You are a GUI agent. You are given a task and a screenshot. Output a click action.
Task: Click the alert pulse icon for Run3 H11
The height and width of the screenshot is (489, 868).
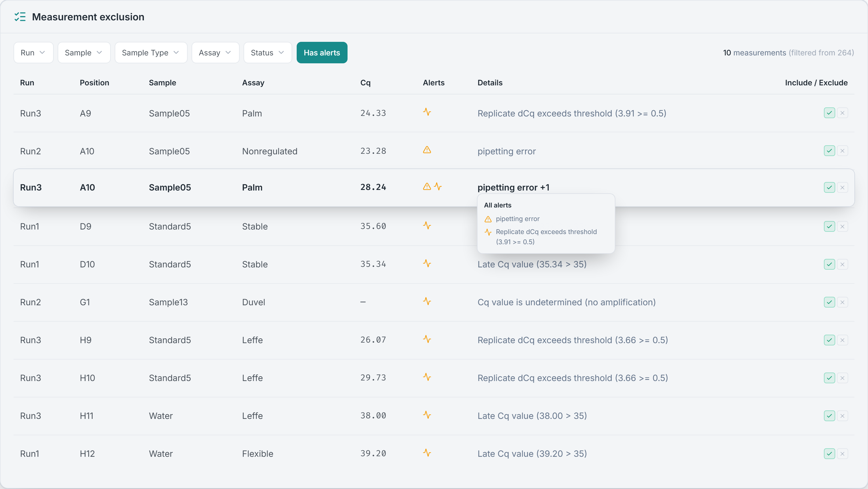(x=427, y=415)
